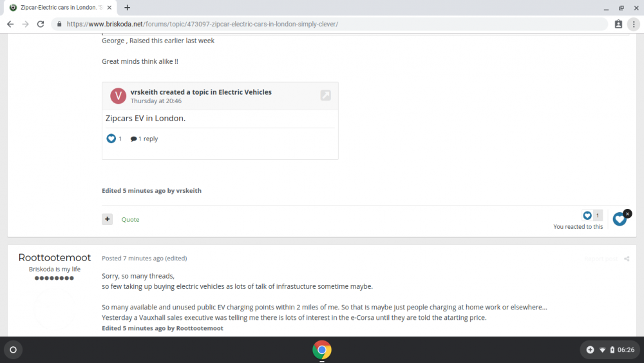The width and height of the screenshot is (644, 363).
Task: Open the 1 reply comments link
Action: pos(144,139)
